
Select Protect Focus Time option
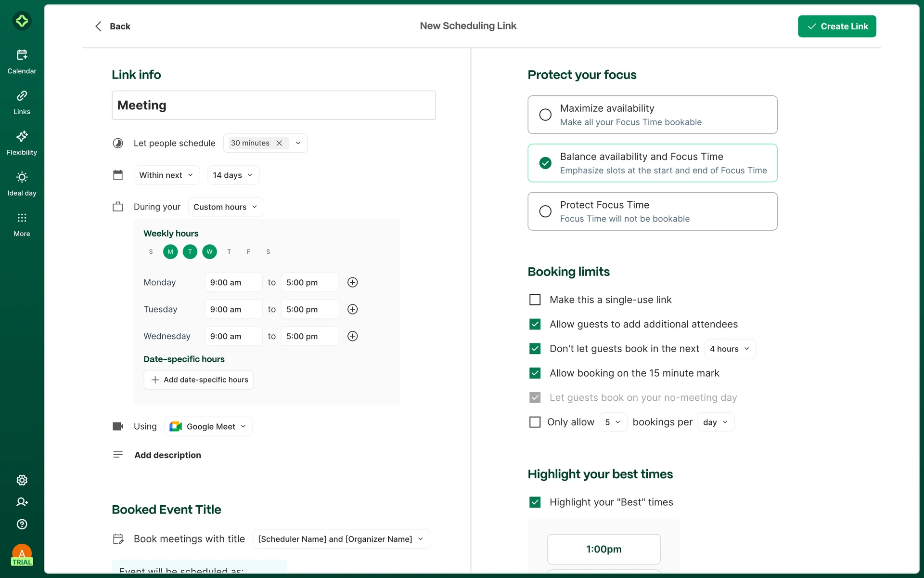pyautogui.click(x=545, y=211)
